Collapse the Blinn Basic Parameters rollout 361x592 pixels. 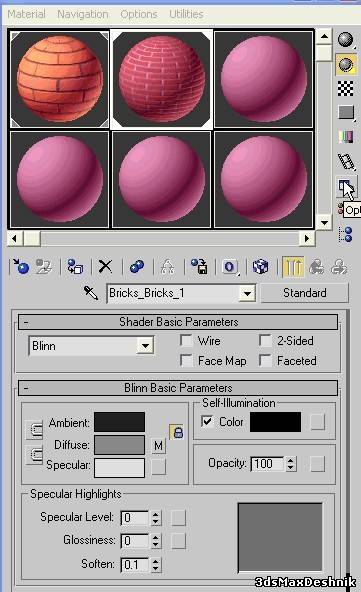178,388
